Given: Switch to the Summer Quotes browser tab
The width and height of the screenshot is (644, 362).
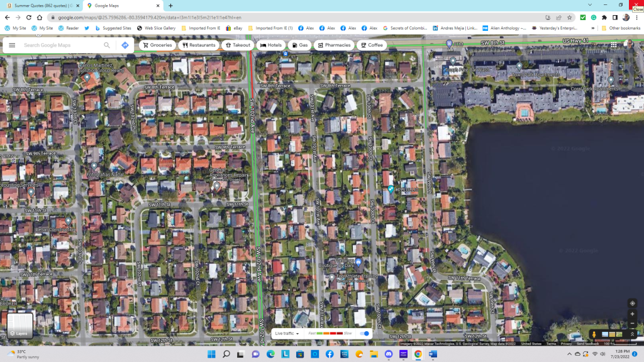Looking at the screenshot, I should coord(41,6).
